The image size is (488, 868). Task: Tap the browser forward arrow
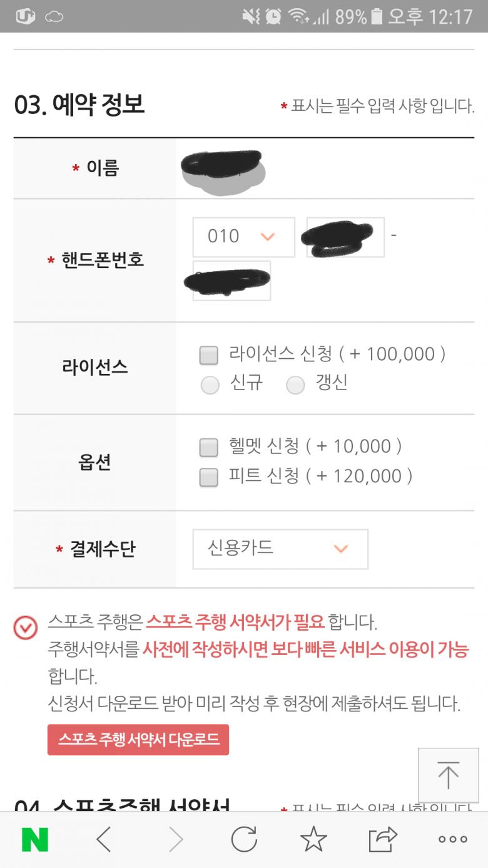point(176,839)
